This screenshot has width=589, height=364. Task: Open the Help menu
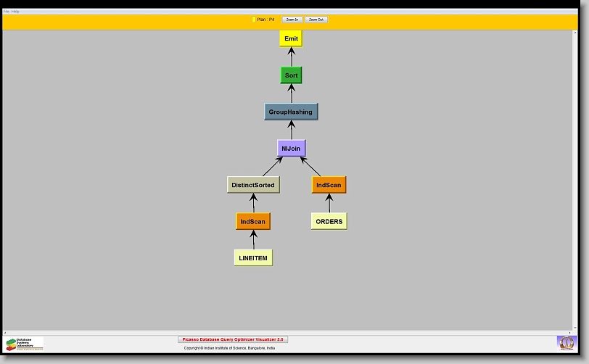pos(15,12)
